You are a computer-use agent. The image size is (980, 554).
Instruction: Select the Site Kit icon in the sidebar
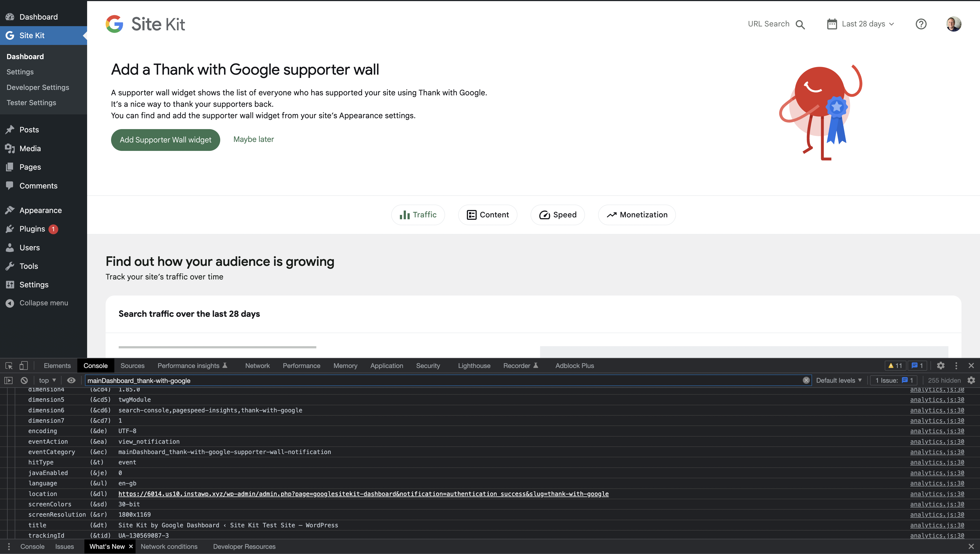tap(10, 35)
